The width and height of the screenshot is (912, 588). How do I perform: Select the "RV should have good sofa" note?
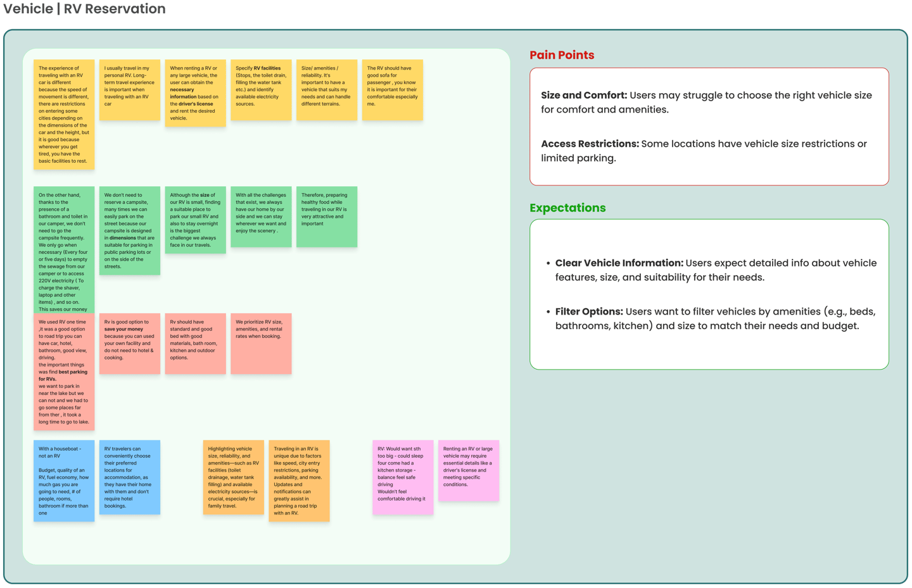pos(393,90)
